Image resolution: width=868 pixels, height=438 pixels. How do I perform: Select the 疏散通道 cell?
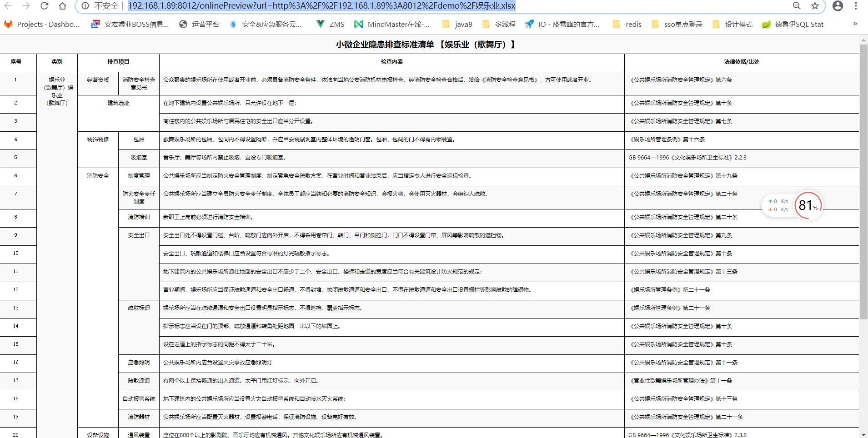click(139, 381)
